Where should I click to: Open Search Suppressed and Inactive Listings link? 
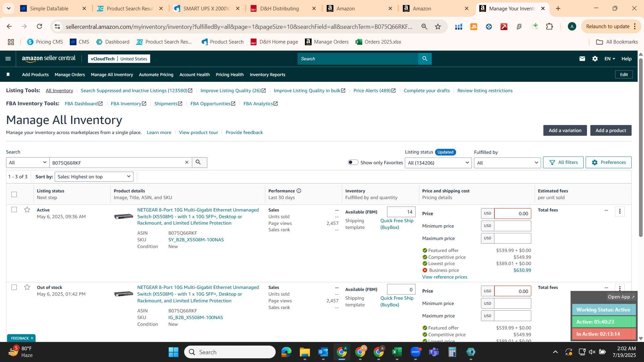(x=137, y=90)
